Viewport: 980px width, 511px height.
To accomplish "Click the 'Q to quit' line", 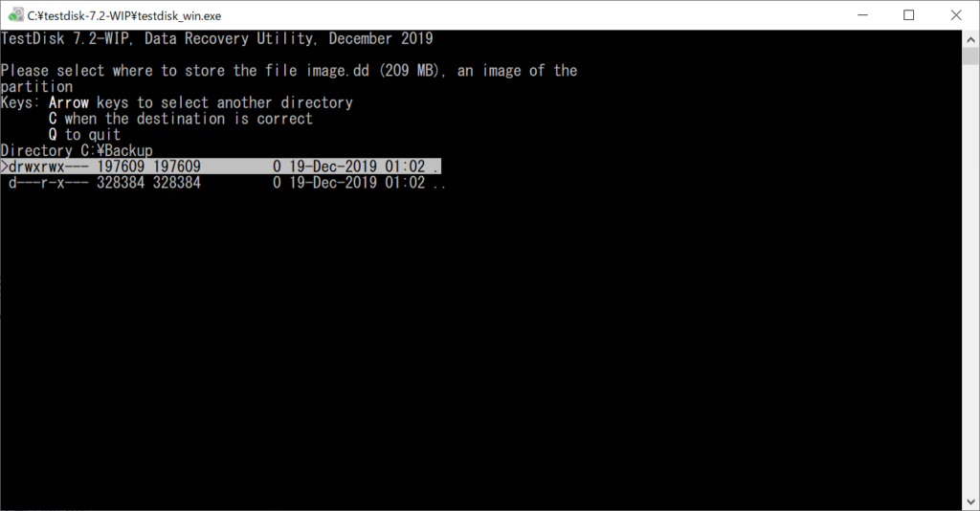I will point(84,134).
